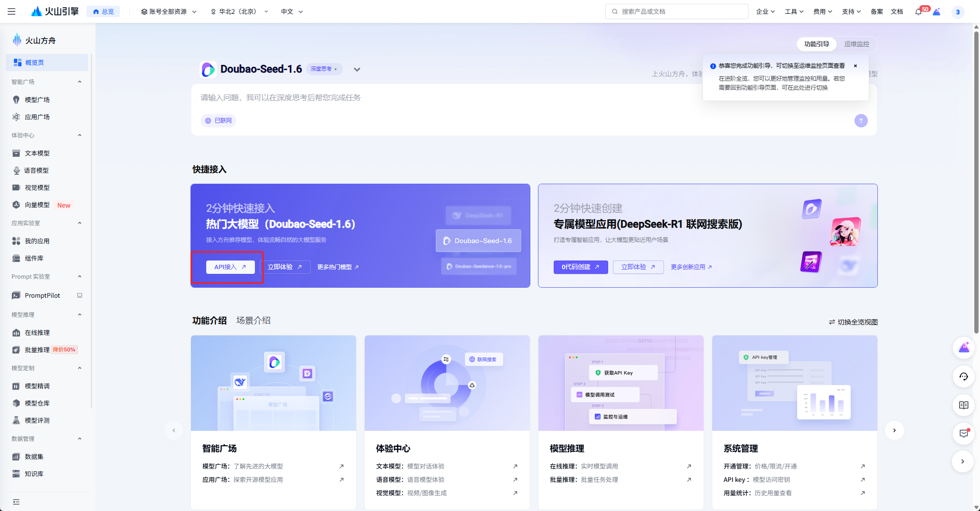
Task: Open the 中文 language dropdown
Action: coord(292,11)
